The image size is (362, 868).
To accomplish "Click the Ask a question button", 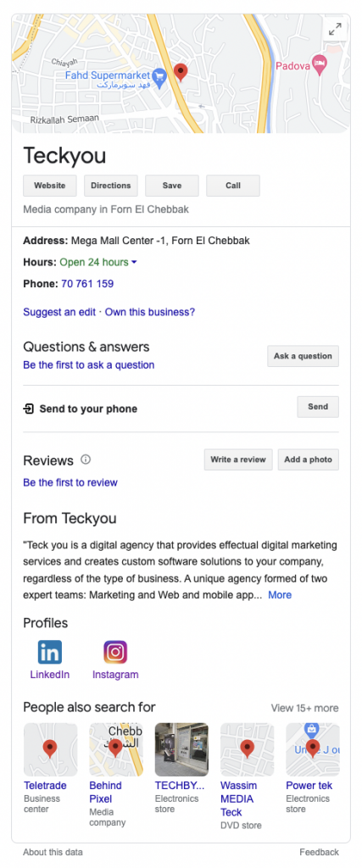I will point(303,357).
